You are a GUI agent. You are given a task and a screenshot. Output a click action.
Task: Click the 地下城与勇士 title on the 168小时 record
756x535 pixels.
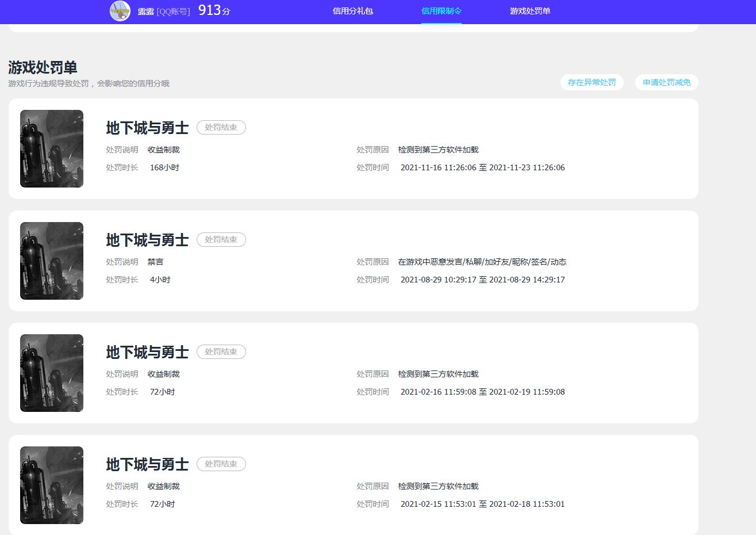coord(147,128)
